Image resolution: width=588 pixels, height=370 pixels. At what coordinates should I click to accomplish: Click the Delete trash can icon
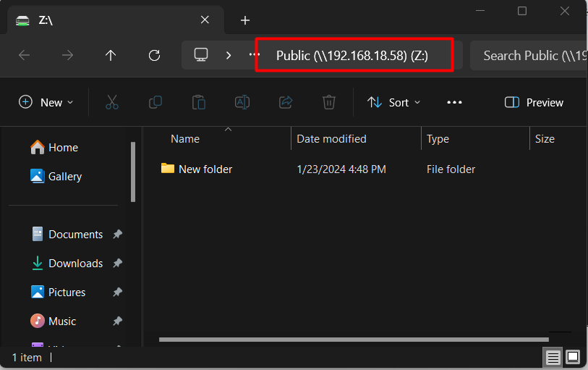[328, 102]
